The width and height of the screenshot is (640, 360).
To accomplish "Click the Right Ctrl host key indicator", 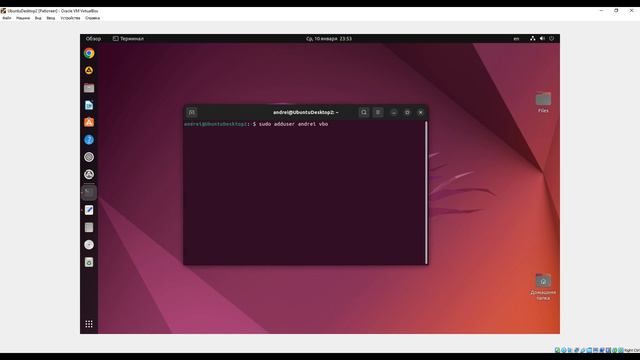I will [x=631, y=350].
